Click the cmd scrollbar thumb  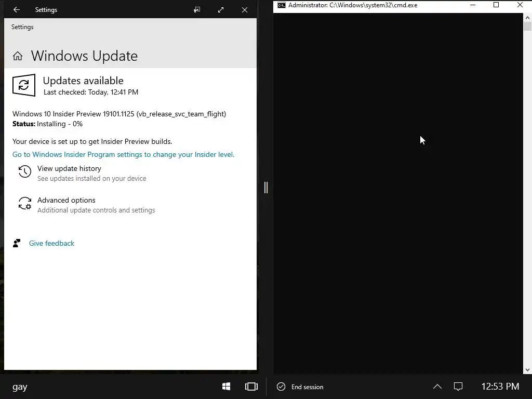(528, 26)
